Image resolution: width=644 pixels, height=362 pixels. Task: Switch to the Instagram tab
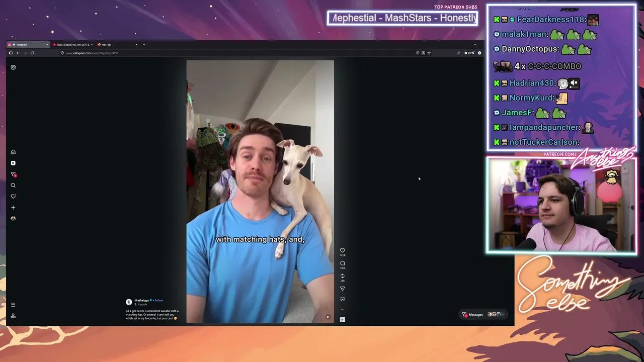28,45
